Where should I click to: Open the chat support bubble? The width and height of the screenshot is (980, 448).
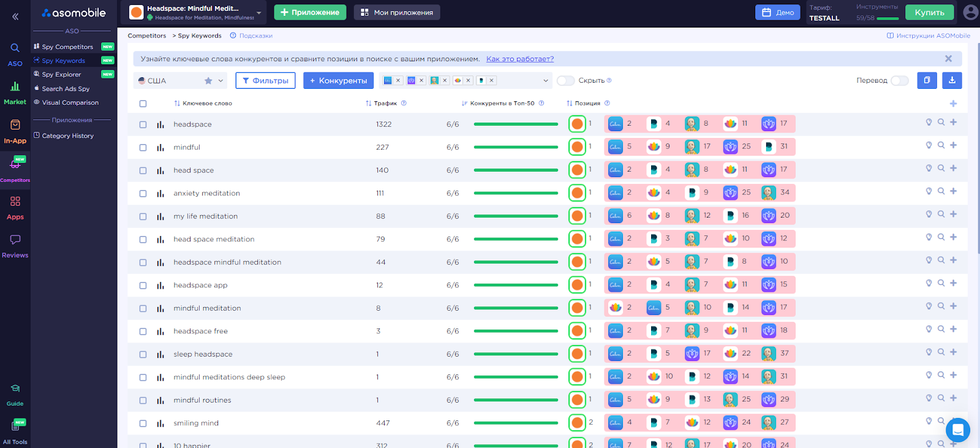click(x=958, y=430)
